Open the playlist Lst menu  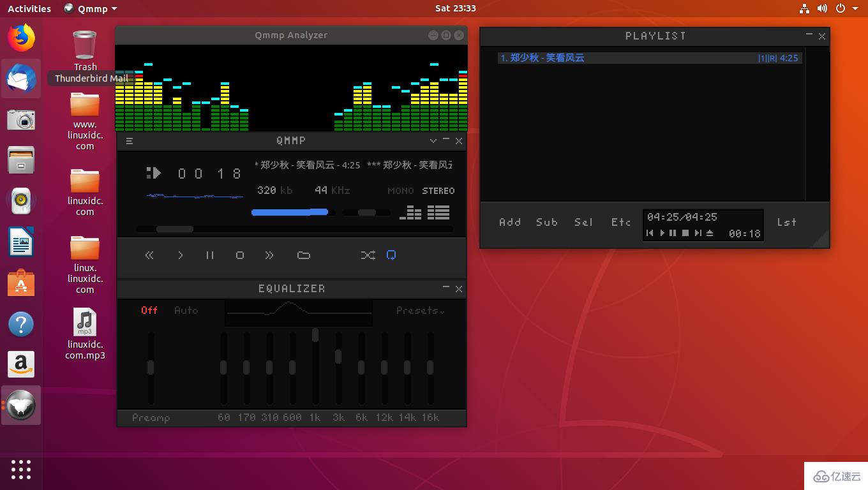tap(787, 222)
